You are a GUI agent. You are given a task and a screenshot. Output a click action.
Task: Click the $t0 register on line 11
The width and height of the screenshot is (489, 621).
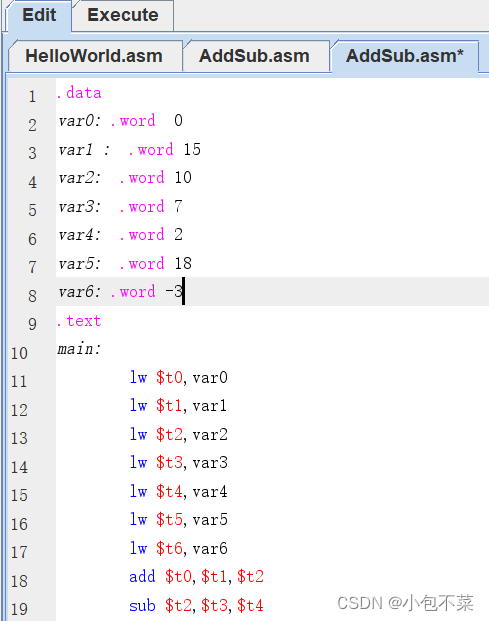[x=169, y=378]
